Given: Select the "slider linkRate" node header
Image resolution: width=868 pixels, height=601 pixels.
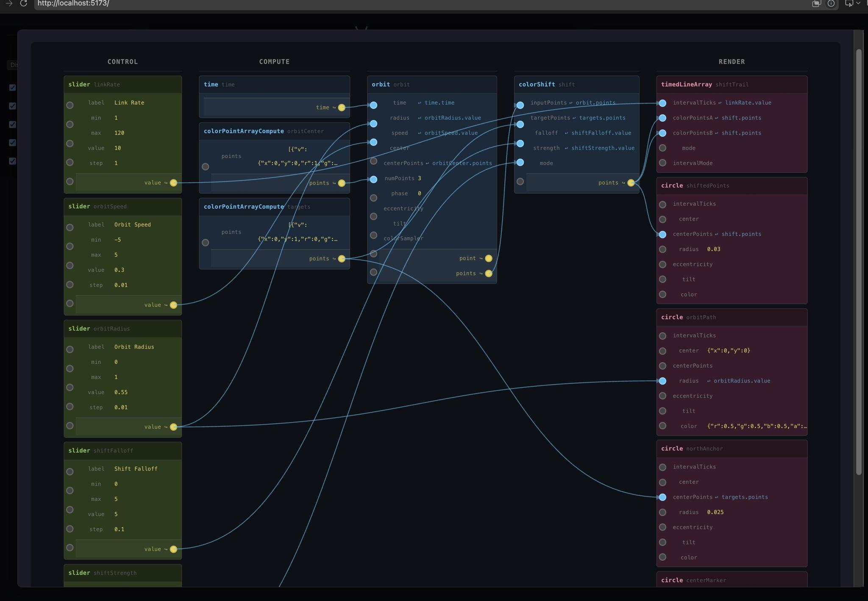Looking at the screenshot, I should tap(123, 84).
